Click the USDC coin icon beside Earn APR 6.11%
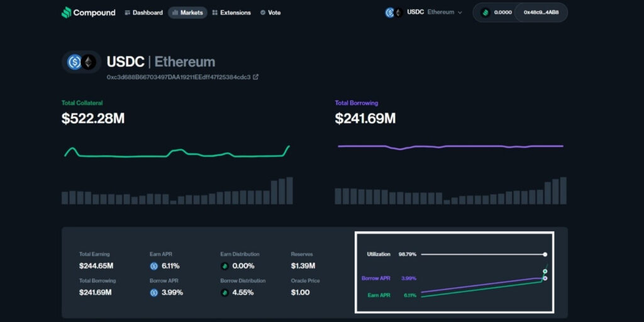The height and width of the screenshot is (322, 644). 154,266
